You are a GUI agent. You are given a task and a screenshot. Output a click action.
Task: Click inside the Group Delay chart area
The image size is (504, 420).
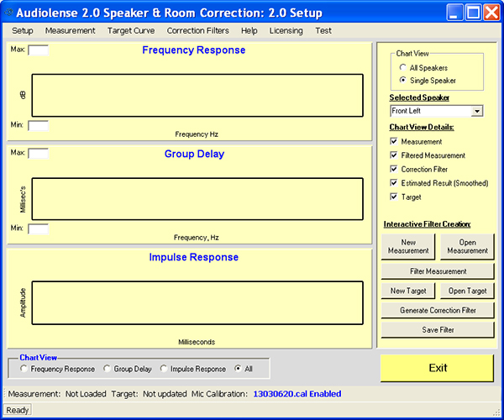click(x=197, y=199)
